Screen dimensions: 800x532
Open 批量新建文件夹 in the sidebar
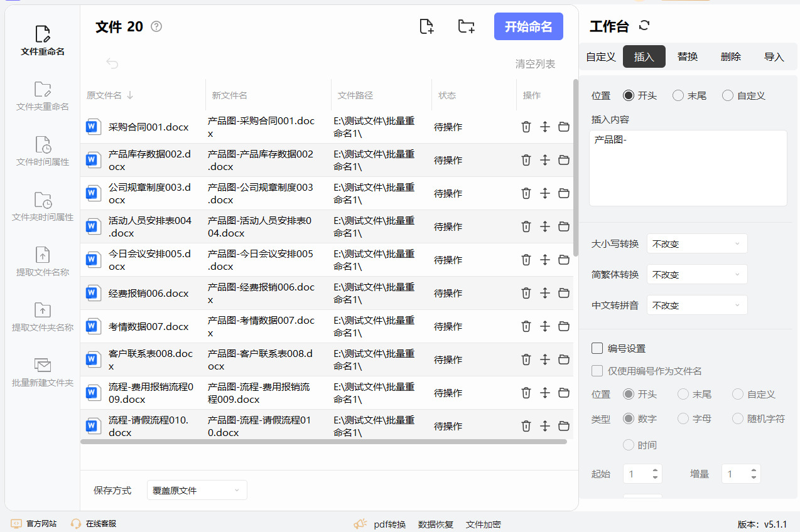click(43, 372)
